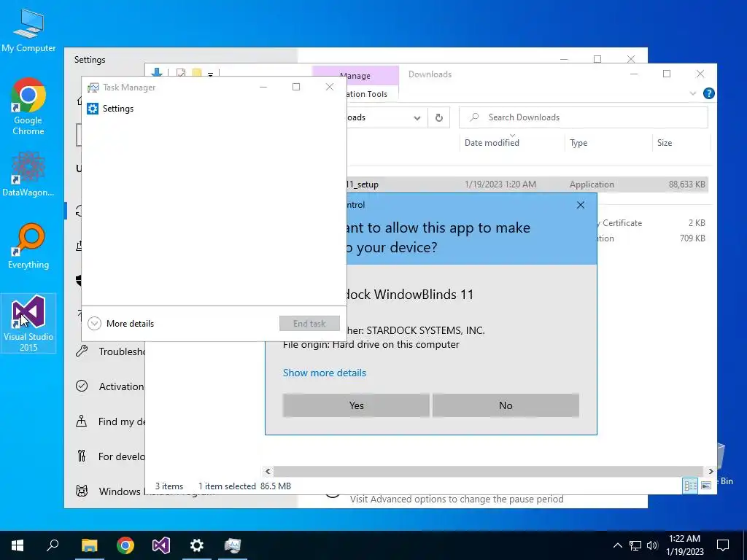Viewport: 747px width, 560px height.
Task: Open network status tray icon
Action: (x=635, y=545)
